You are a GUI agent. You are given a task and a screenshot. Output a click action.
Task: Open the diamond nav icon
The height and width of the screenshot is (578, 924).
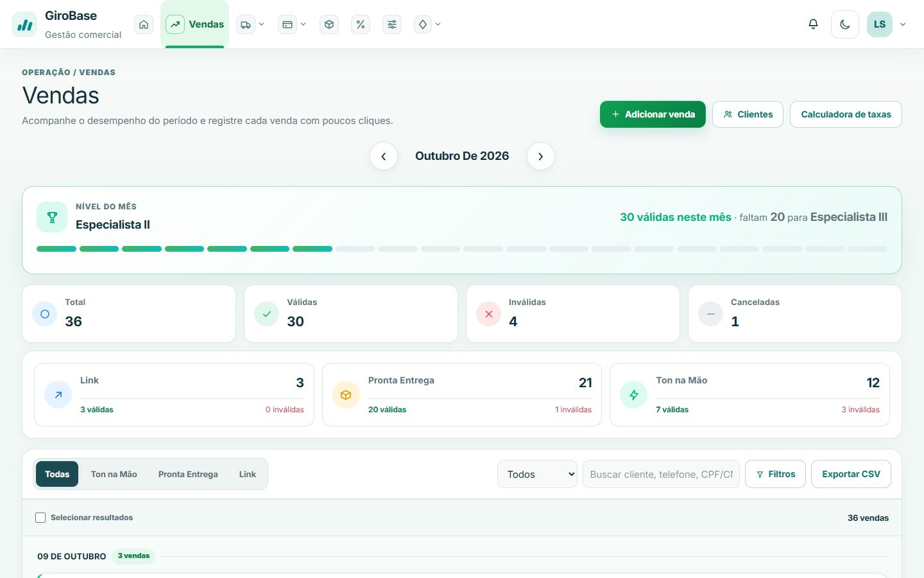pyautogui.click(x=423, y=24)
